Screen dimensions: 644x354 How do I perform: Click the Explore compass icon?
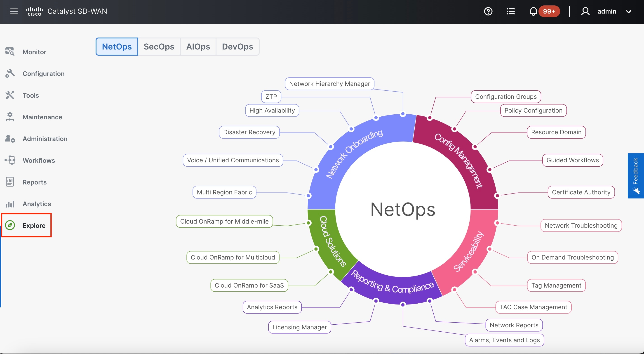coord(10,225)
